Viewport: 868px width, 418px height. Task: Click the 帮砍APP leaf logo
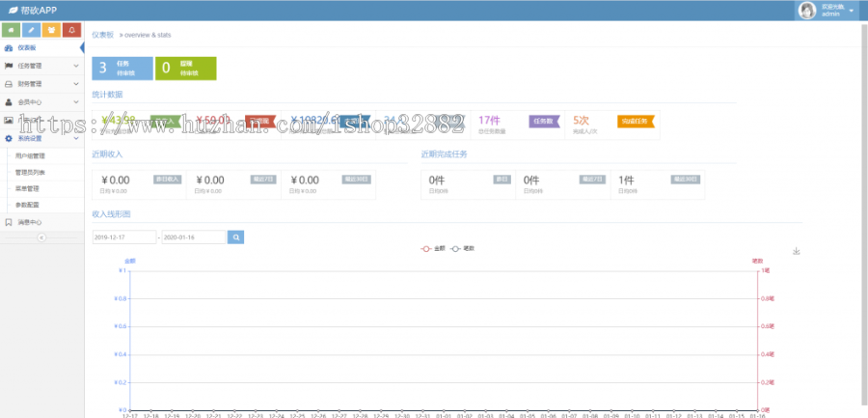coord(12,10)
